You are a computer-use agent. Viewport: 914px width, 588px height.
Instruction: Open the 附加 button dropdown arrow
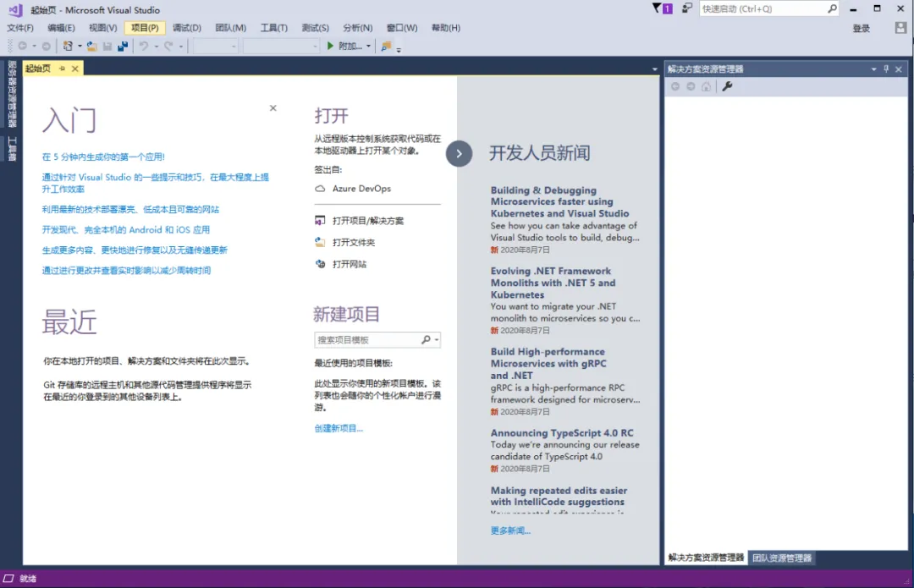pyautogui.click(x=368, y=46)
